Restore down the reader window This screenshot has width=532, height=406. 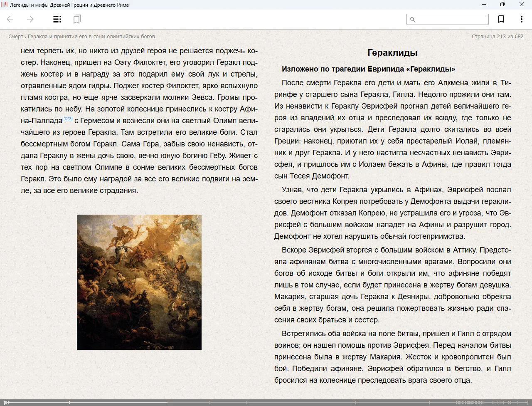pos(502,5)
